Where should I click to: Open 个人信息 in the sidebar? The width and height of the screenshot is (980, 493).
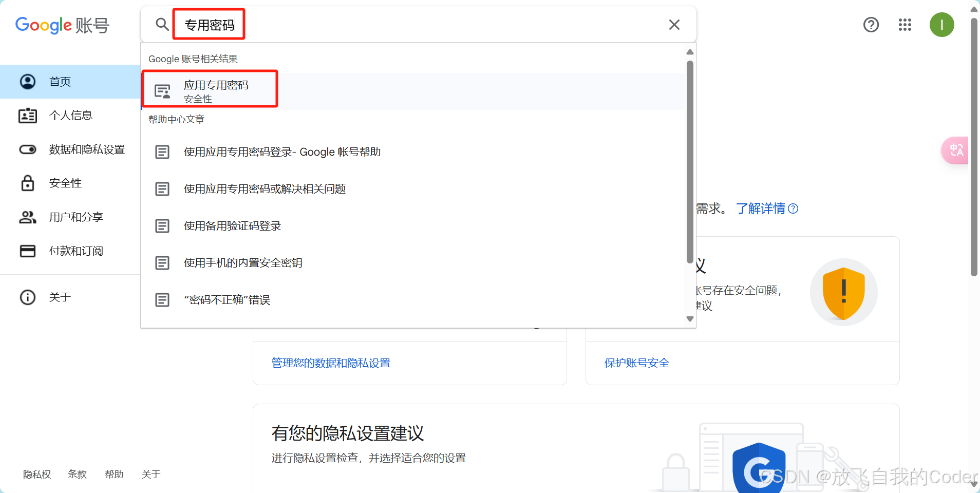tap(70, 116)
